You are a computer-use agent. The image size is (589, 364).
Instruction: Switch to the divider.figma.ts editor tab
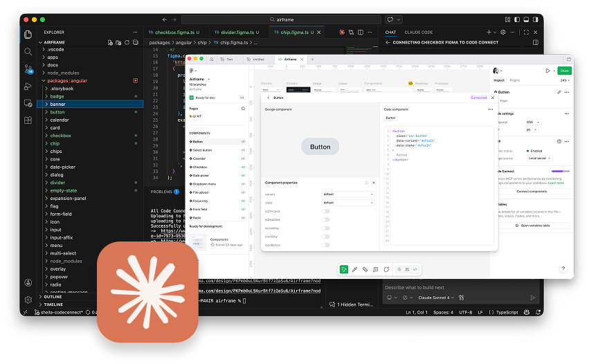coord(237,33)
